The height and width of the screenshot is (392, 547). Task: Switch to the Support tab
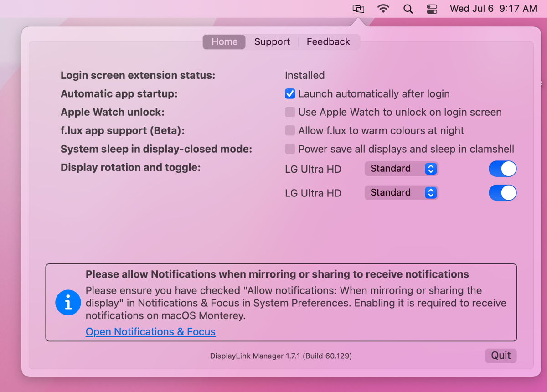tap(272, 42)
